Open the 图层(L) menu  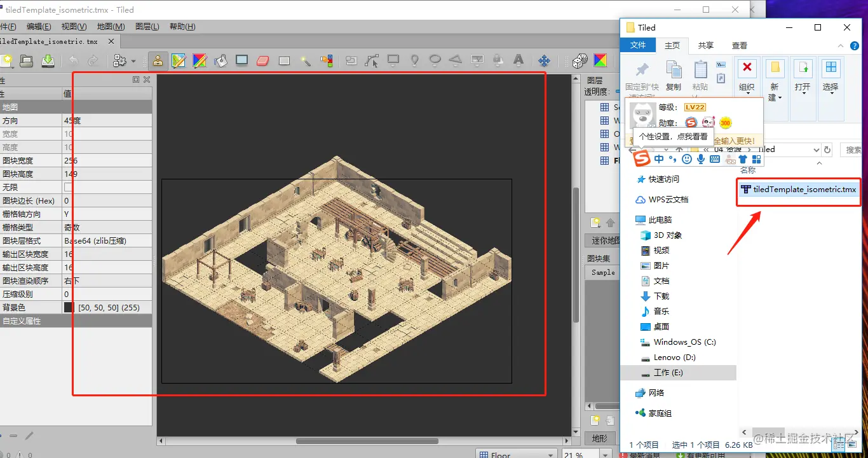coord(147,26)
